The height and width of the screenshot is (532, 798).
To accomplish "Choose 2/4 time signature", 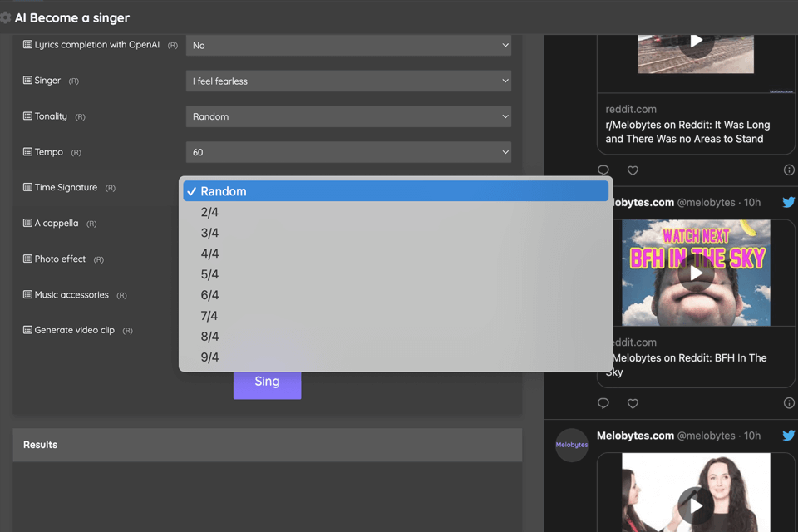I will tap(396, 212).
